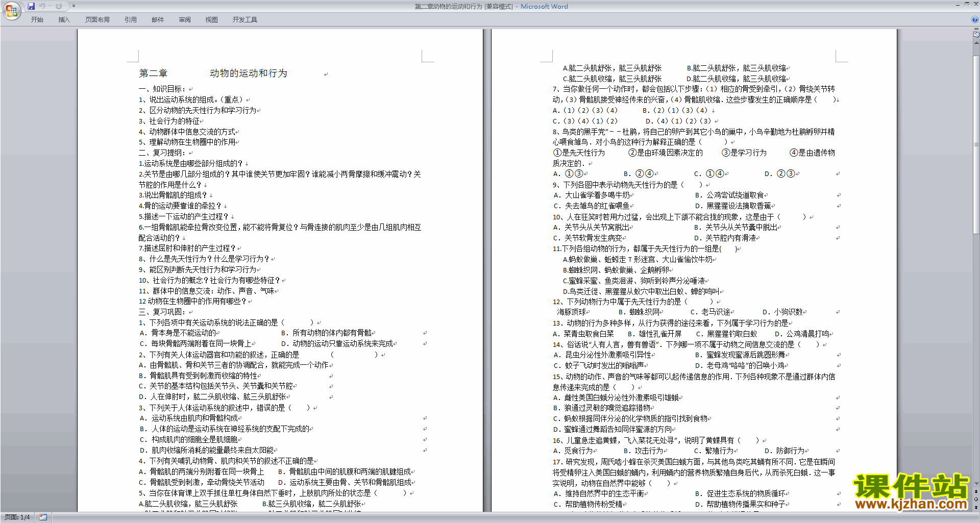Click option D. 小狗识数 on right page
The width and height of the screenshot is (980, 523).
[783, 312]
